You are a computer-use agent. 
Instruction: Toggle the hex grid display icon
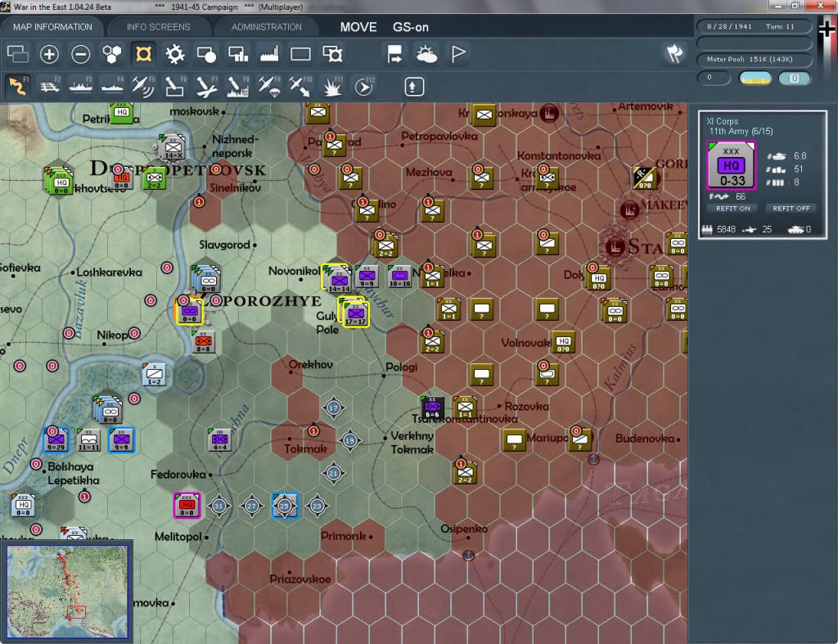point(112,54)
